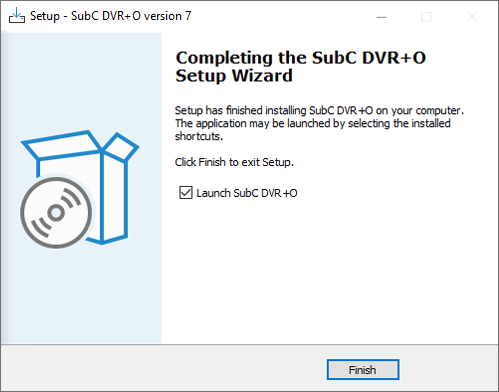
Task: Click the "Launch SubC DVR+O" checkbox label
Action: [247, 193]
